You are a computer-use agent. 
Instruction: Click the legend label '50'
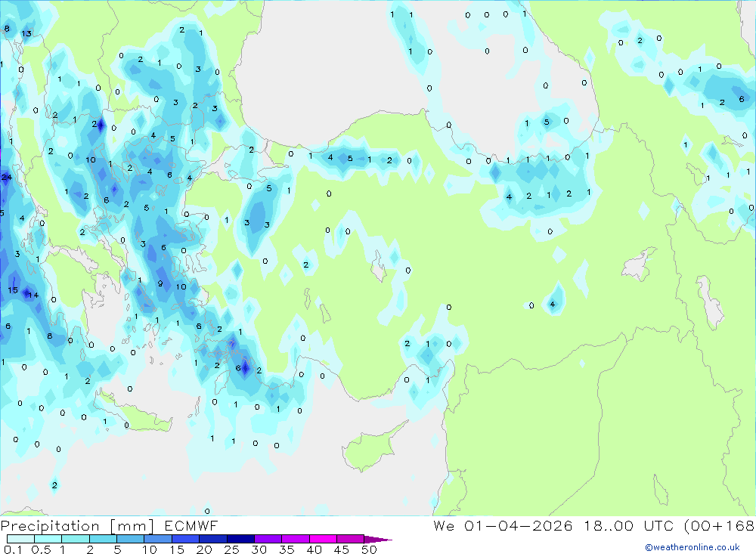point(369,549)
